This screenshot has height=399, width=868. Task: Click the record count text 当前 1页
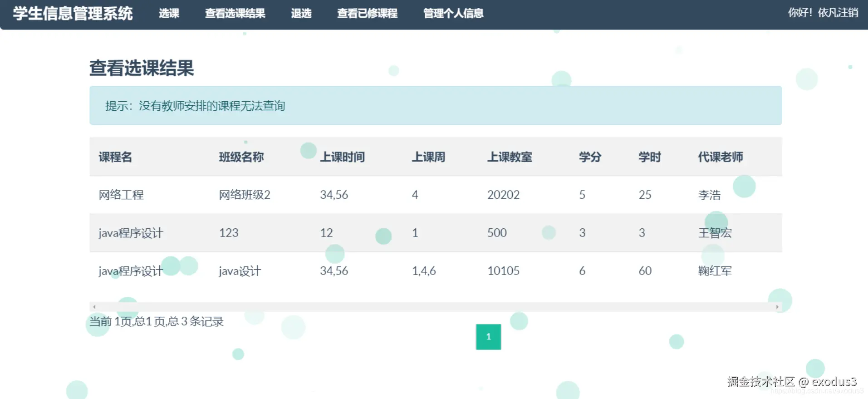tap(156, 321)
